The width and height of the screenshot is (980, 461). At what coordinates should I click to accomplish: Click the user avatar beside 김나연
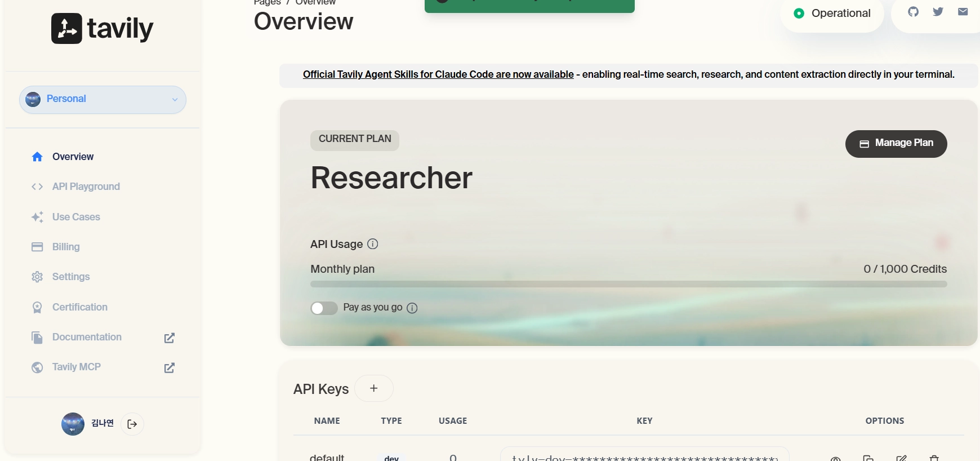coord(73,424)
